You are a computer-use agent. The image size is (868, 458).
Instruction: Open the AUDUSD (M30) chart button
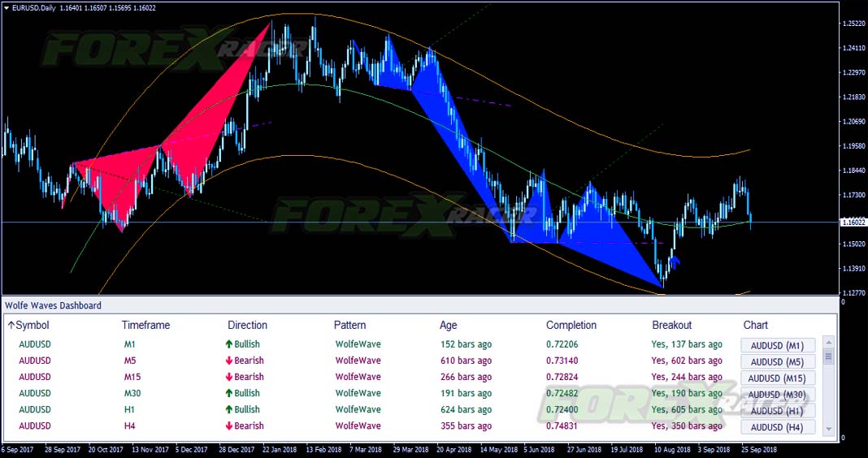tap(778, 395)
